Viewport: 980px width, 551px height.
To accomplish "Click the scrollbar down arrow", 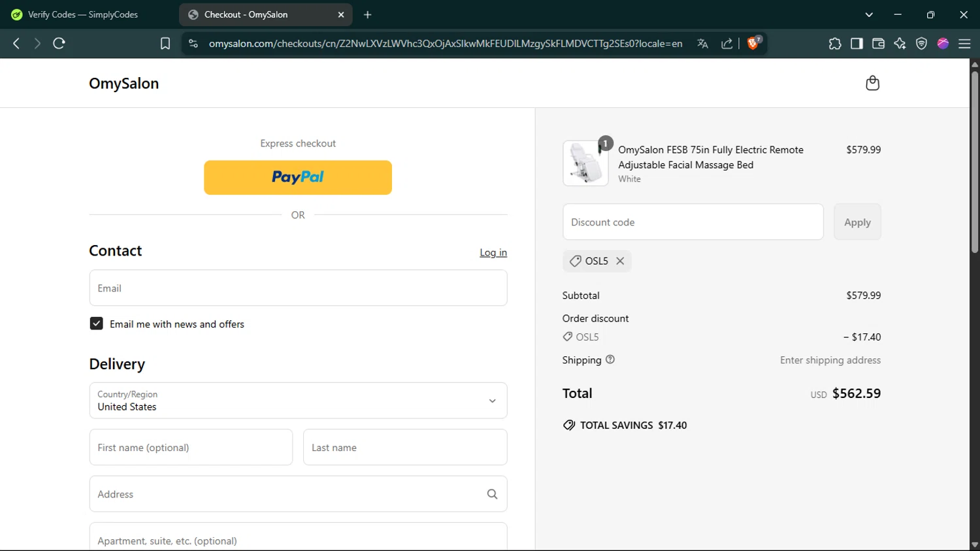I will click(x=975, y=545).
